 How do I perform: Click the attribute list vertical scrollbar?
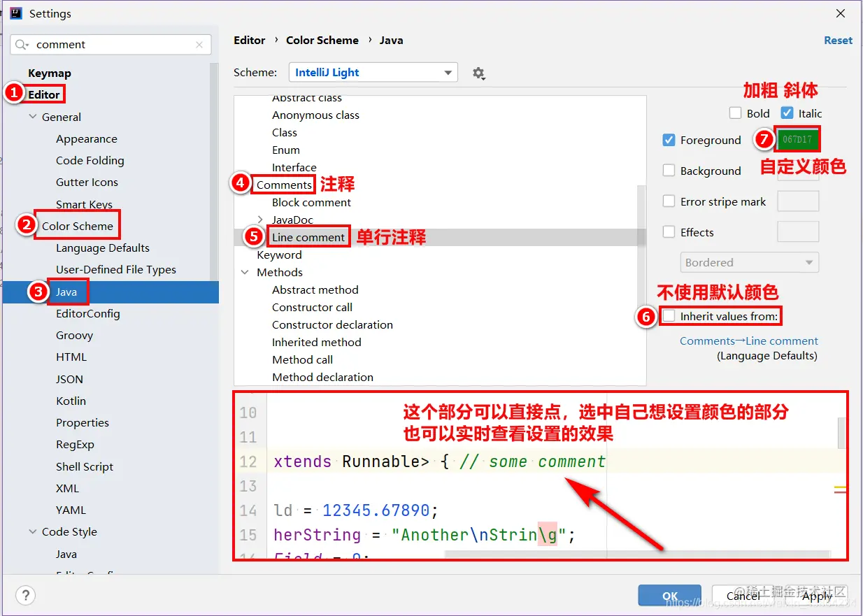tap(641, 215)
